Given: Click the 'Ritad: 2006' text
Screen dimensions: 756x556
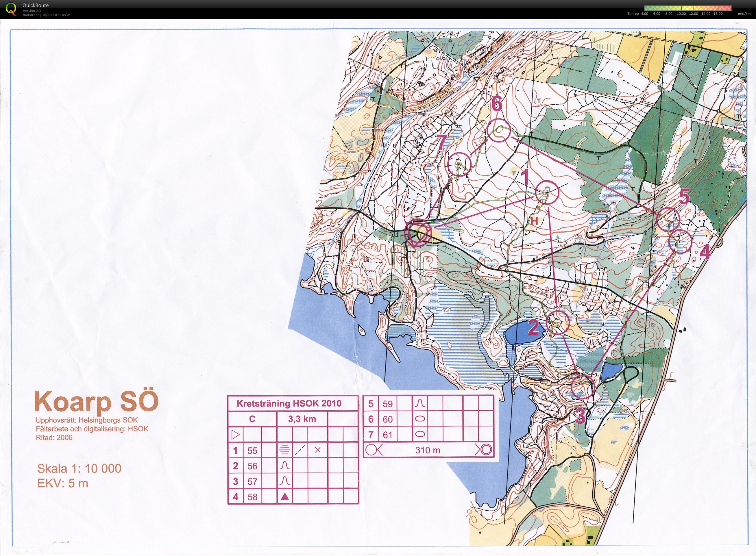Looking at the screenshot, I should point(54,438).
